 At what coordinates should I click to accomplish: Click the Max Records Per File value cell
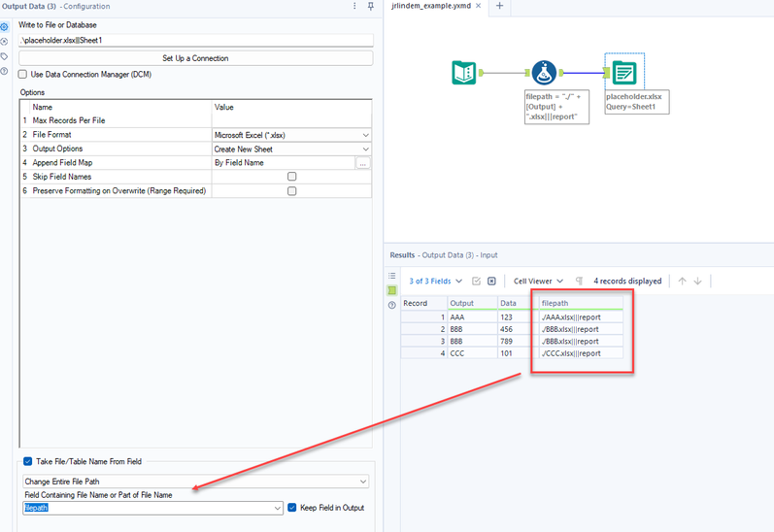point(291,120)
